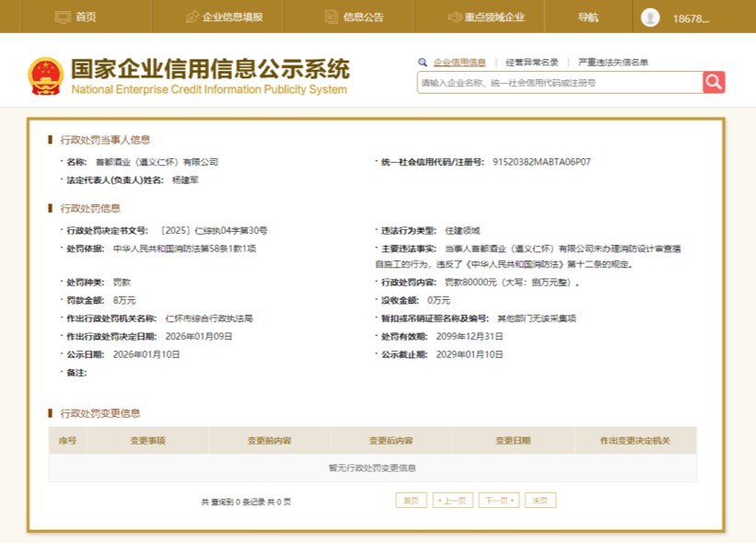The height and width of the screenshot is (543, 756).
Task: Click the 上一页 previous page button
Action: pyautogui.click(x=452, y=500)
